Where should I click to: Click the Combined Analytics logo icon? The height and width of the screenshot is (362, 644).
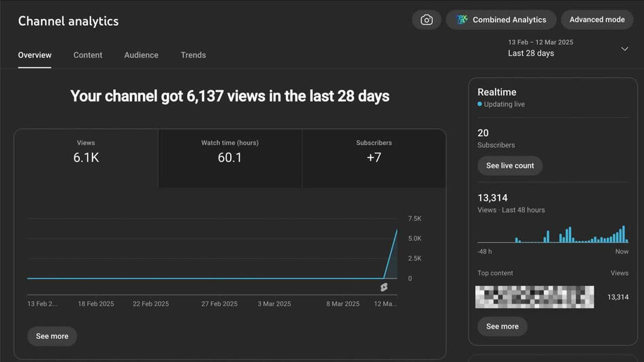[462, 20]
